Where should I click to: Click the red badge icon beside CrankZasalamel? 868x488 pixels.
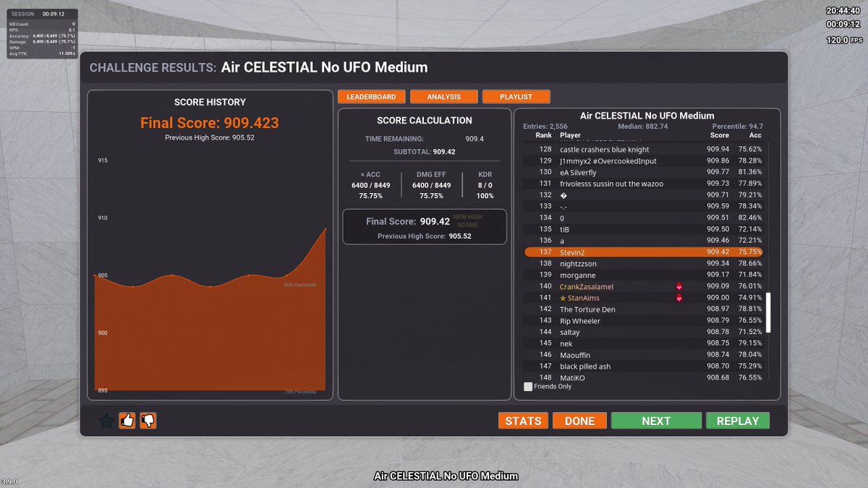pyautogui.click(x=679, y=286)
